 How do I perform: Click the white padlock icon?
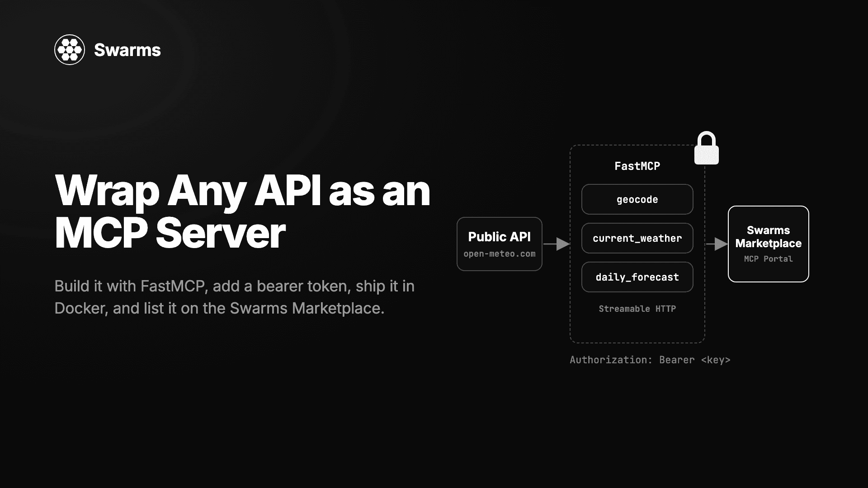(707, 148)
